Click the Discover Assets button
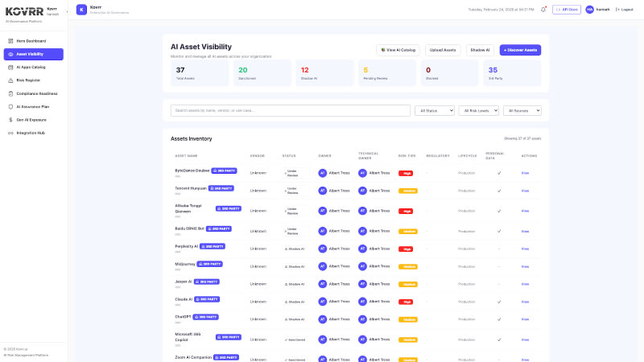This screenshot has height=362, width=644. coord(520,50)
